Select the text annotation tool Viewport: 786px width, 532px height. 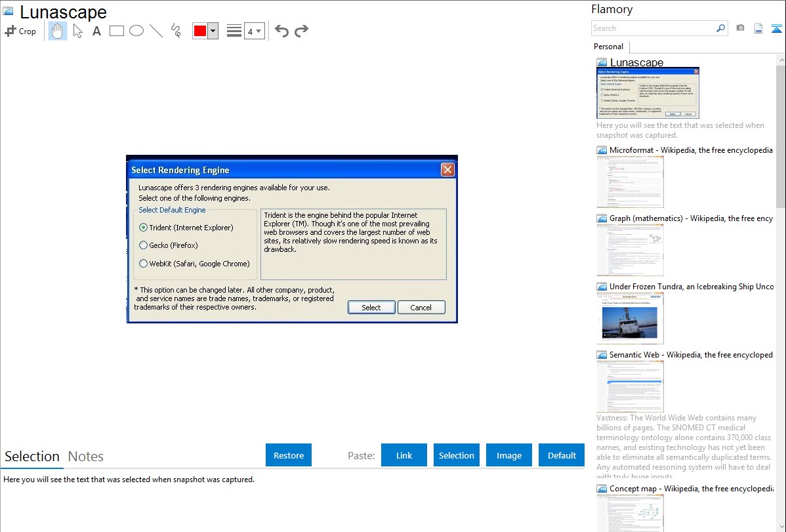point(96,31)
